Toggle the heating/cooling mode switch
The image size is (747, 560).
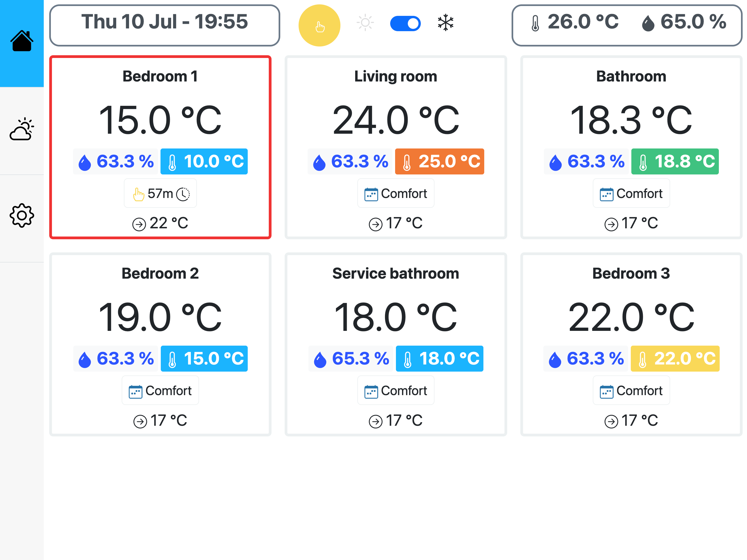(x=405, y=24)
